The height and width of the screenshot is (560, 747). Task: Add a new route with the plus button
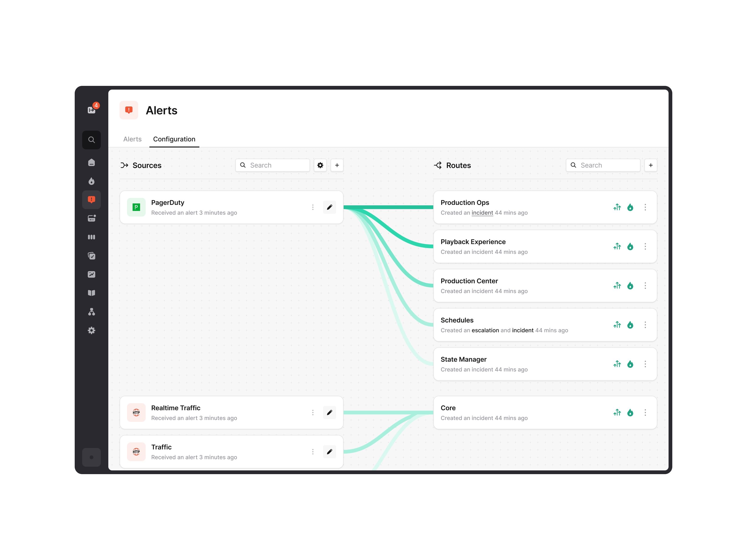pos(650,165)
